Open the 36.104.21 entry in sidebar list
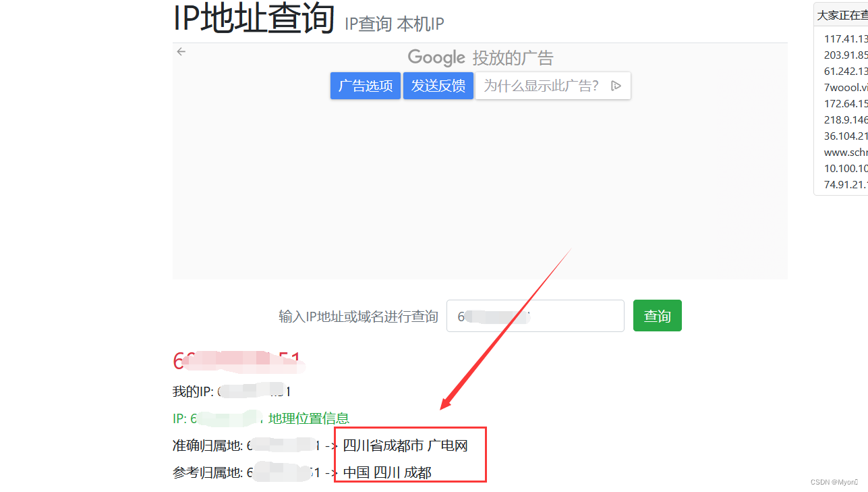This screenshot has width=868, height=492. [x=846, y=136]
